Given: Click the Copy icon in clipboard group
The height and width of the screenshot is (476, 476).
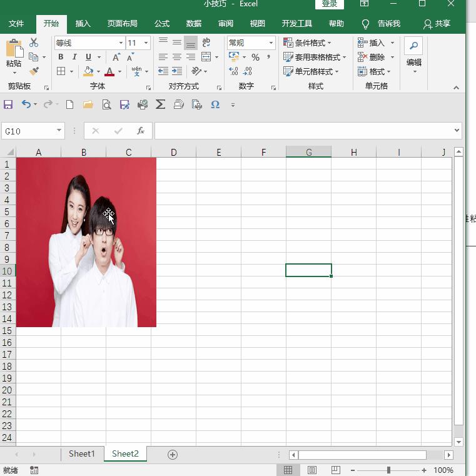Looking at the screenshot, I should click(x=33, y=57).
